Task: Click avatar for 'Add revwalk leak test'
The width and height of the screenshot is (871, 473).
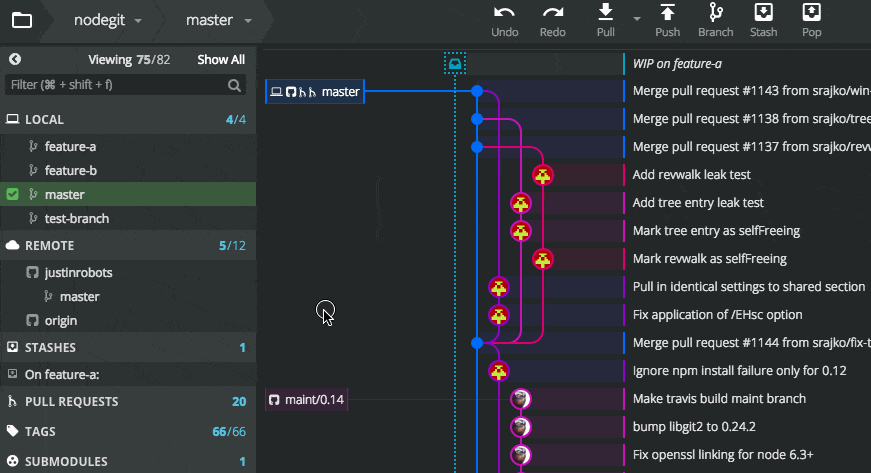Action: tap(543, 175)
